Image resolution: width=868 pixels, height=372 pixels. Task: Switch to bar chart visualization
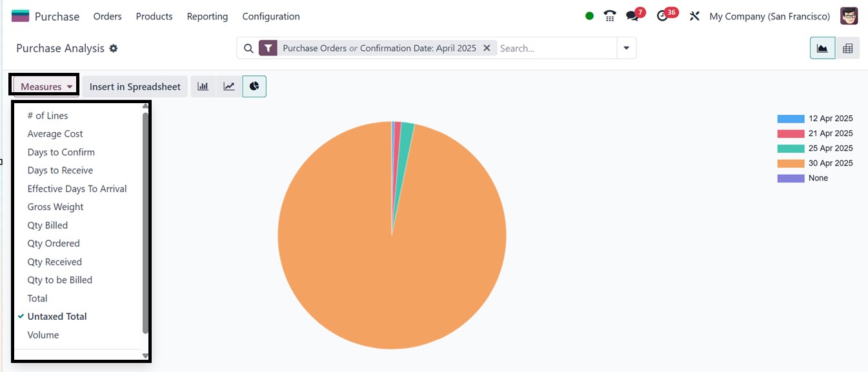(x=203, y=86)
